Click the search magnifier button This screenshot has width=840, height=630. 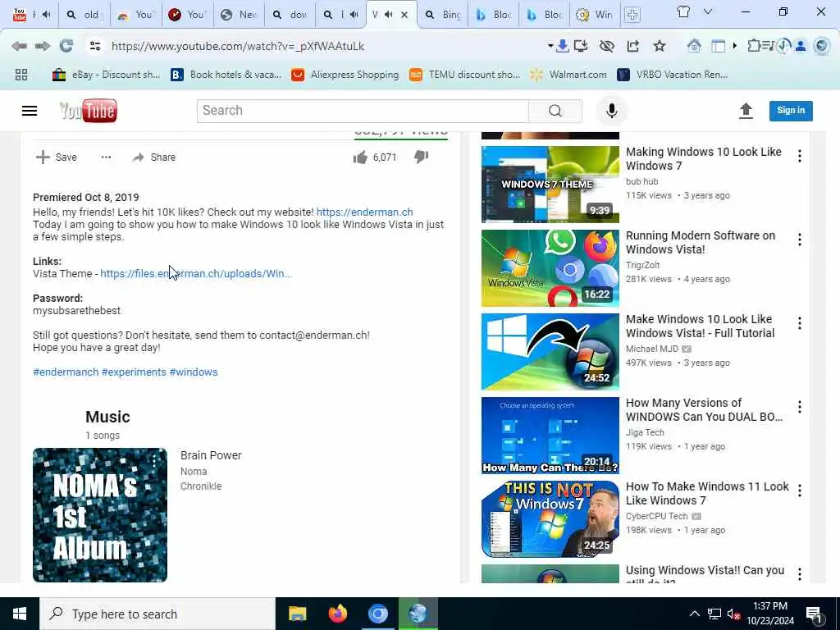555,111
